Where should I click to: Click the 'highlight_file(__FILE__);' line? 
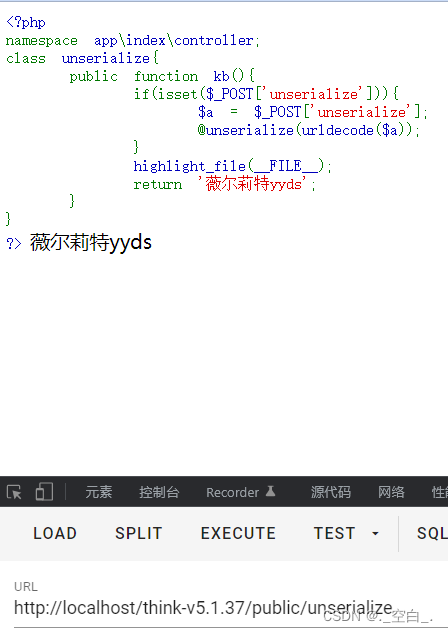point(233,166)
